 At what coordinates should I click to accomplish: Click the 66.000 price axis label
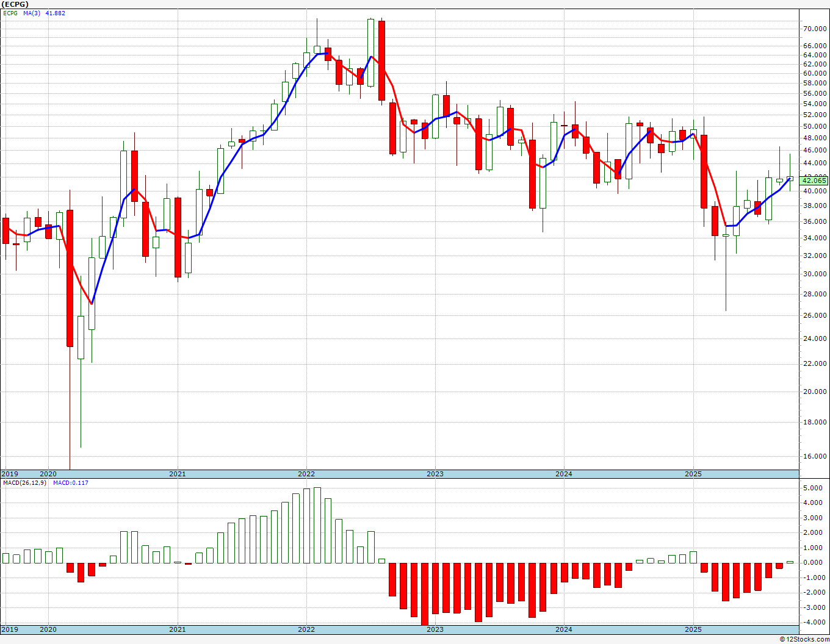(x=815, y=46)
